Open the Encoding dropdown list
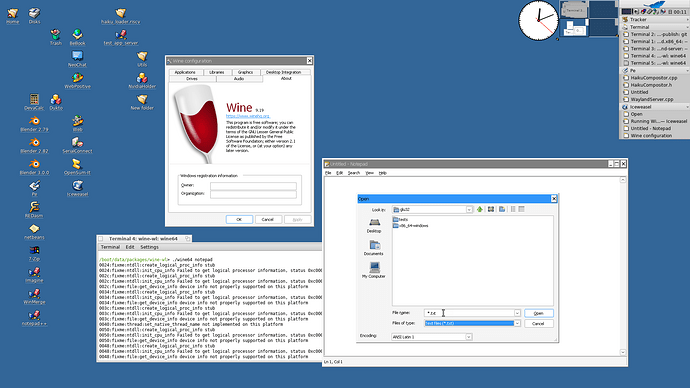 (x=469, y=337)
